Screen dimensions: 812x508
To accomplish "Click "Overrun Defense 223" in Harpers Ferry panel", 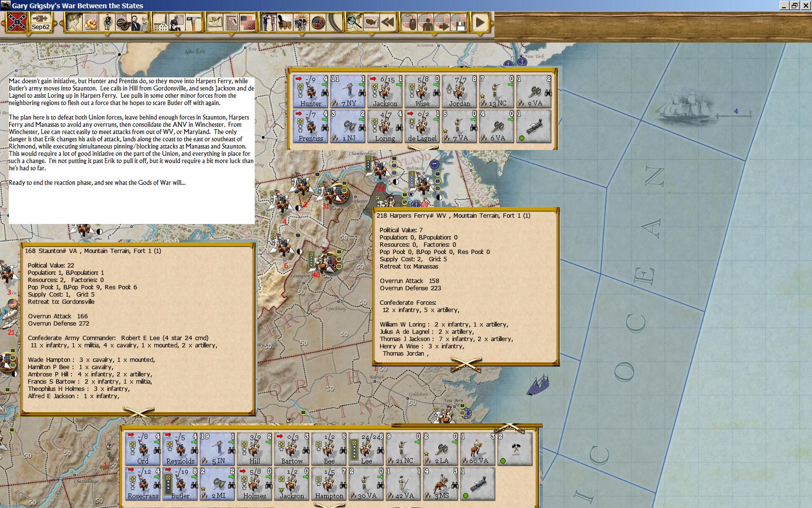I will click(410, 288).
